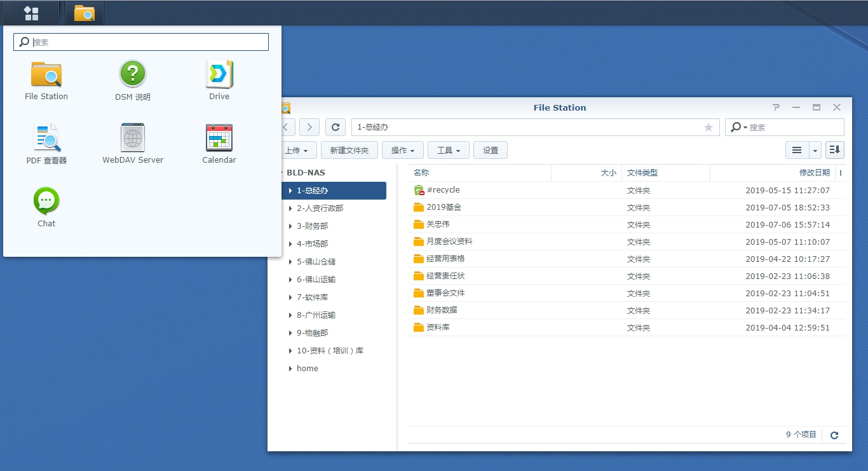Select the 3-财务部 shared folder
868x471 pixels.
[x=312, y=226]
